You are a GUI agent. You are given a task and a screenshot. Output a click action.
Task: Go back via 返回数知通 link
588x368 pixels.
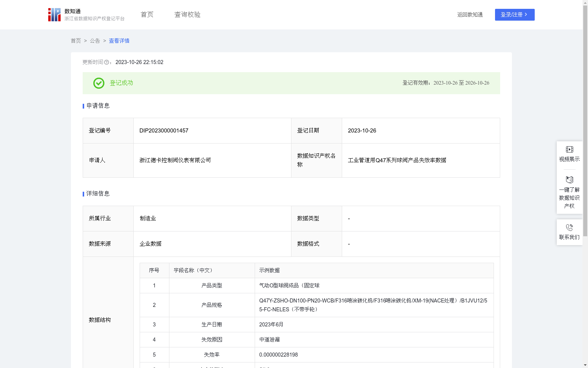pyautogui.click(x=470, y=15)
